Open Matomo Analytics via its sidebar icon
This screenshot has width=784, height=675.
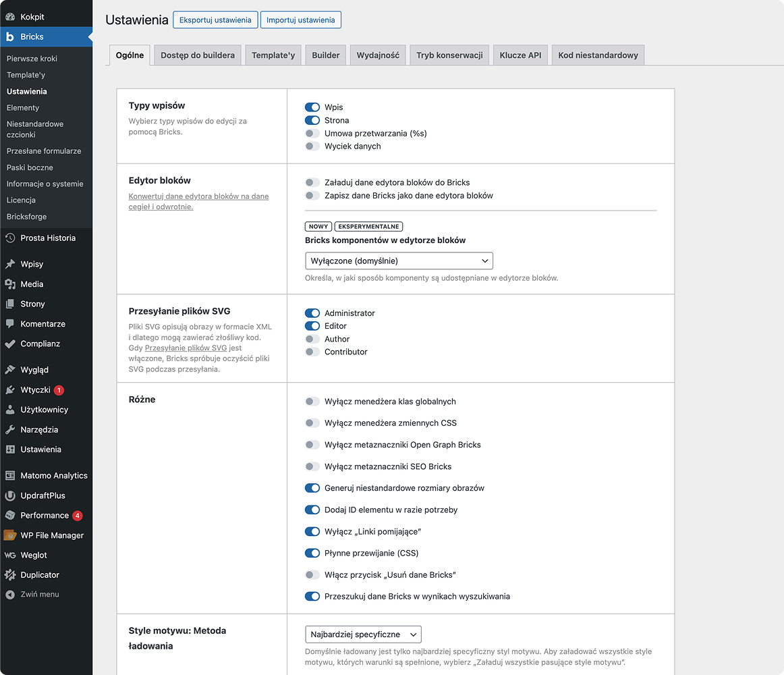click(10, 476)
